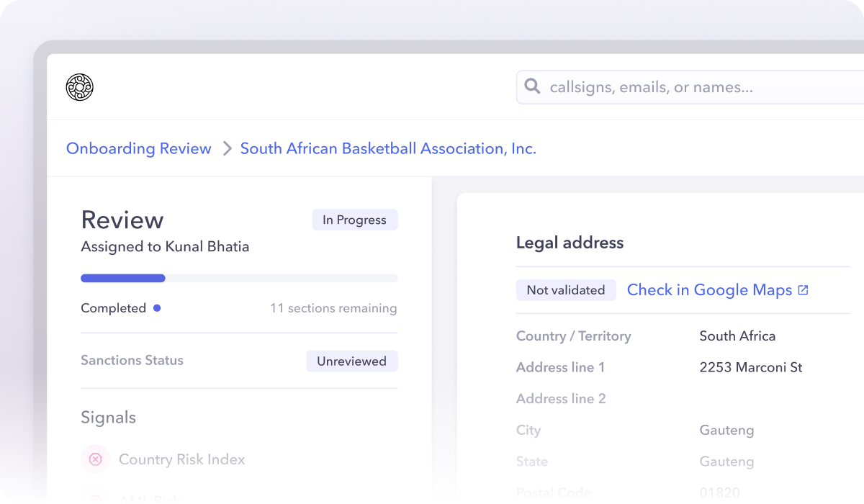The image size is (864, 504).
Task: Click the search magnifier icon
Action: pyautogui.click(x=532, y=87)
